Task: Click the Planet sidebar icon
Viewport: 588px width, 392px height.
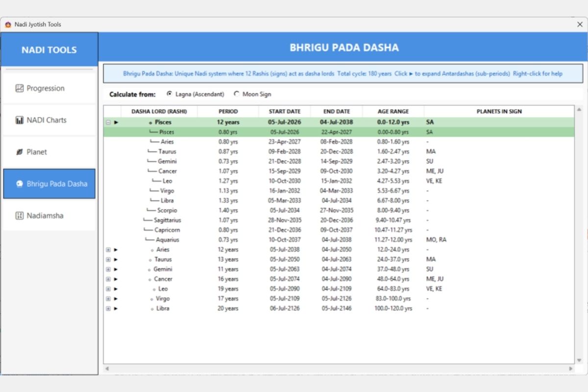Action: point(20,152)
